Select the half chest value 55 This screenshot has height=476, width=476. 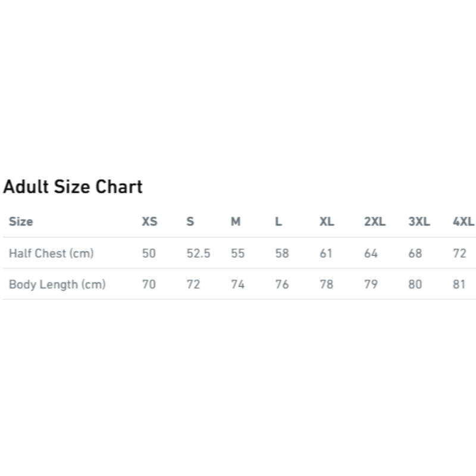(238, 253)
